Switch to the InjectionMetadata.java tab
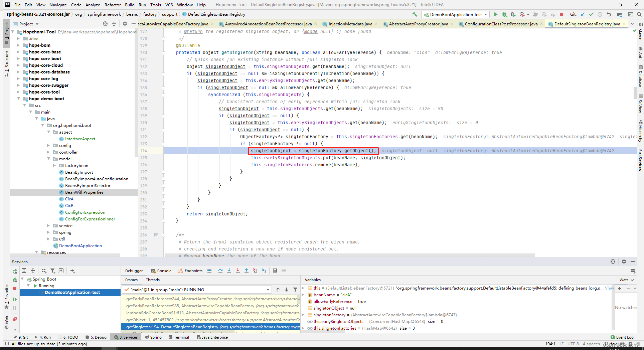Screen dimensions: 644x350 click(x=350, y=24)
